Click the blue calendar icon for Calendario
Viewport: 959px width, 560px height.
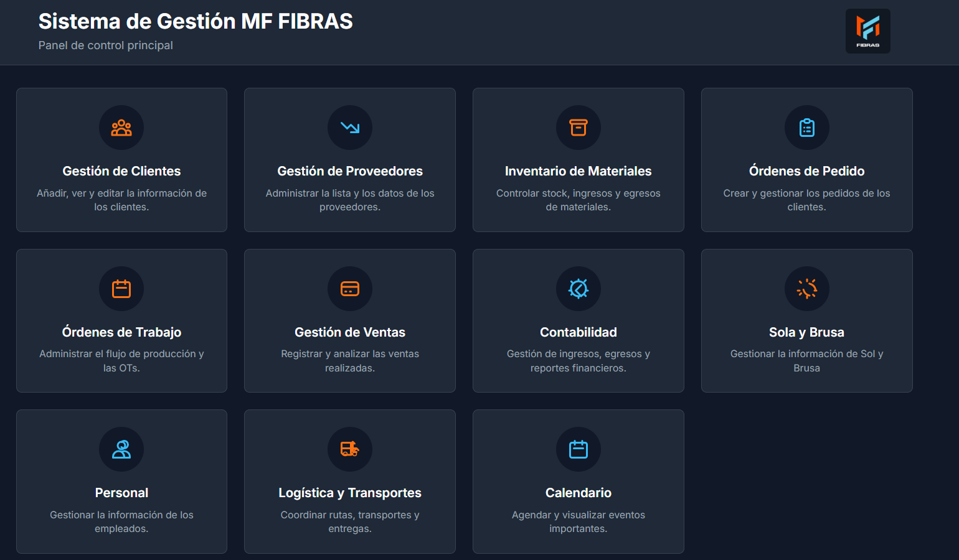coord(579,449)
